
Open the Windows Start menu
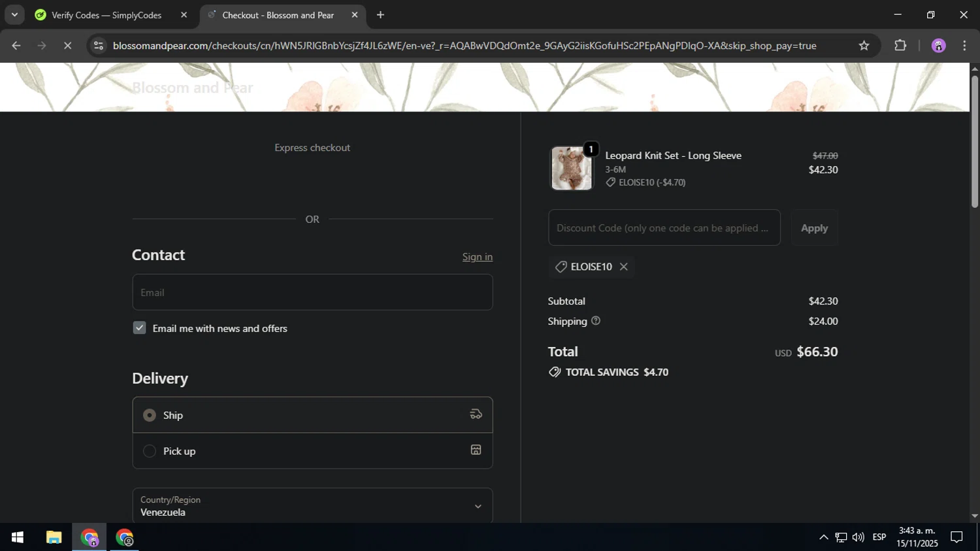coord(18,537)
